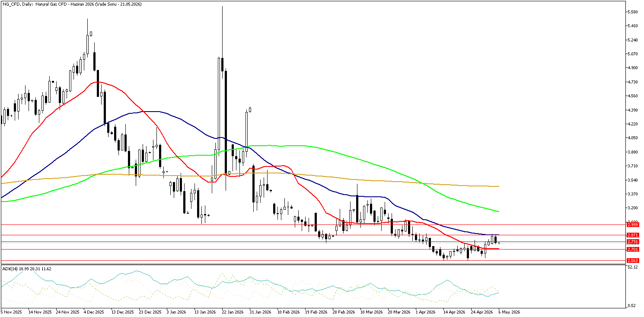Screen dimensions: 644x317
Task: Click the 3.880 value on the price axis
Action: click(634, 152)
